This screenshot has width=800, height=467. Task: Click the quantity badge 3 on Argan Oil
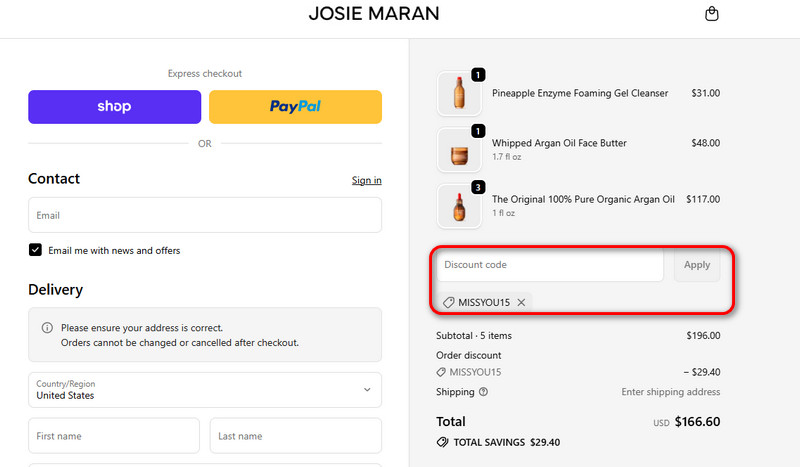(x=478, y=187)
